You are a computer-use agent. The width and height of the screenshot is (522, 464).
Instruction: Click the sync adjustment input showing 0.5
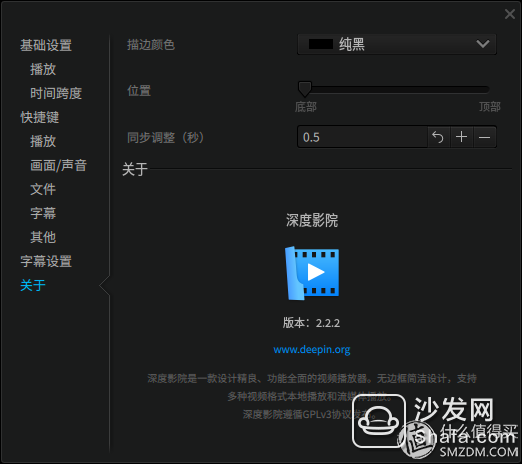point(362,137)
